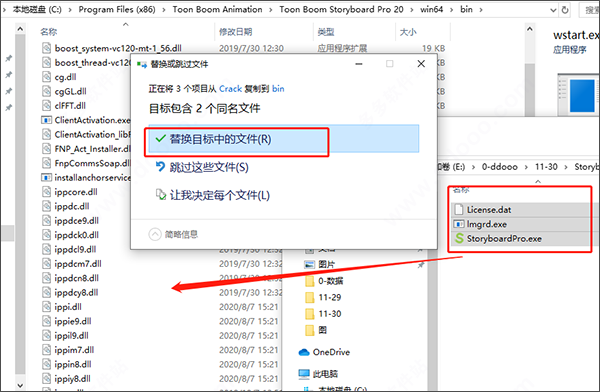Select StoryboardPro.exe green S icon
600x392 pixels.
point(459,238)
